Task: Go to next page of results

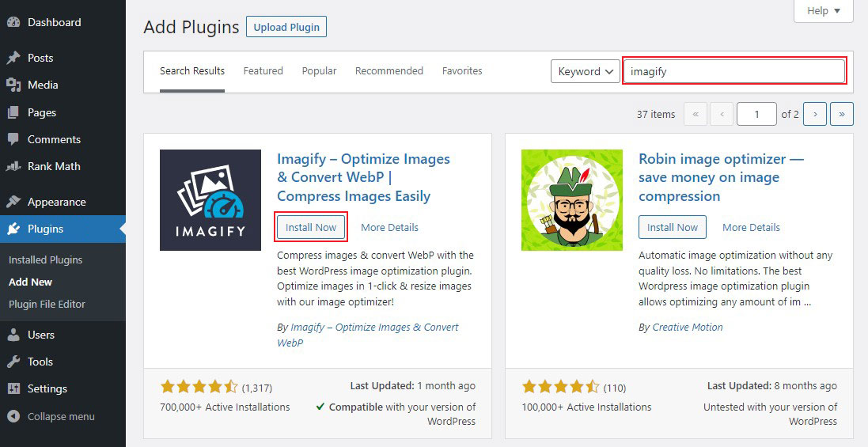Action: 815,114
